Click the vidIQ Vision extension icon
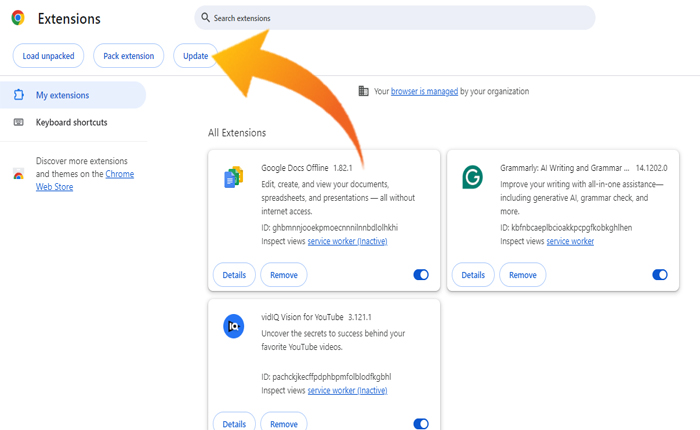The image size is (700, 430). [233, 325]
